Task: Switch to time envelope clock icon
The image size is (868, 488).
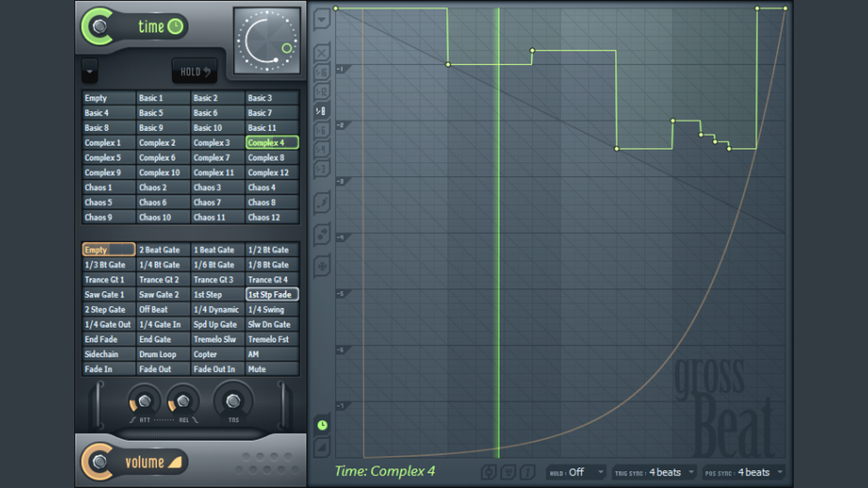Action: coord(322,425)
